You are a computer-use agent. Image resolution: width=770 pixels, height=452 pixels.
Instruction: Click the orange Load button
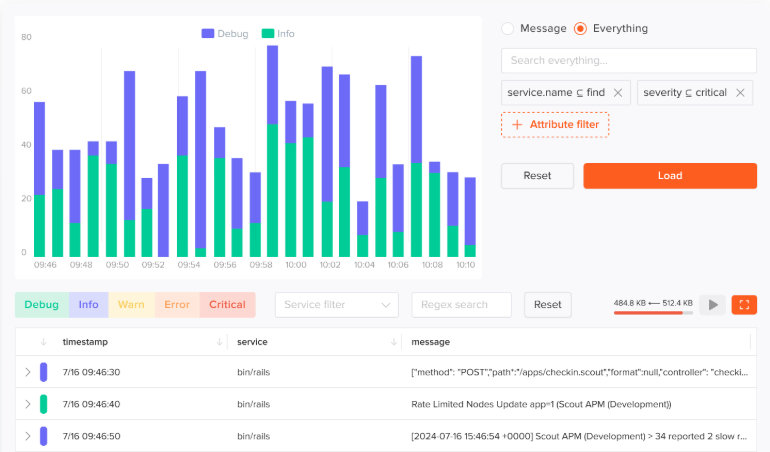click(670, 176)
